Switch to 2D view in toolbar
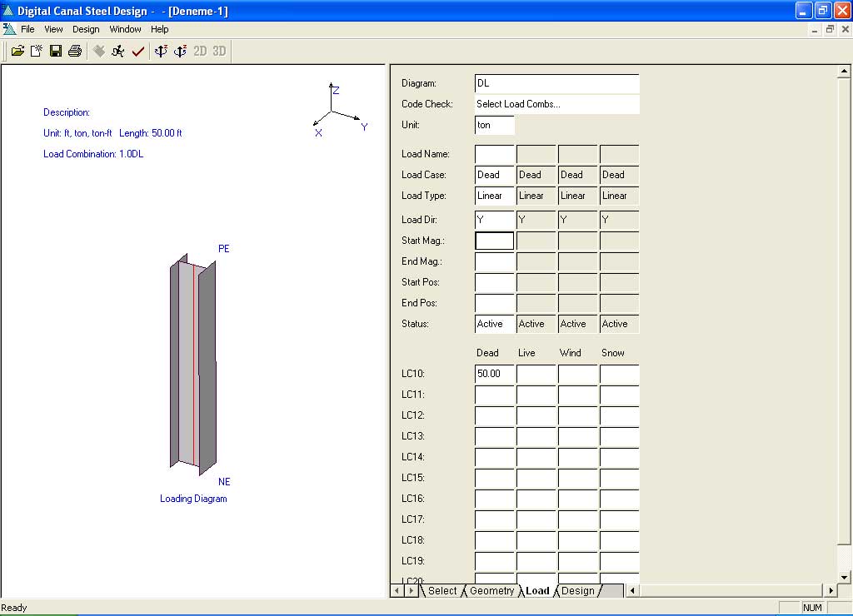This screenshot has width=853, height=616. coord(200,51)
